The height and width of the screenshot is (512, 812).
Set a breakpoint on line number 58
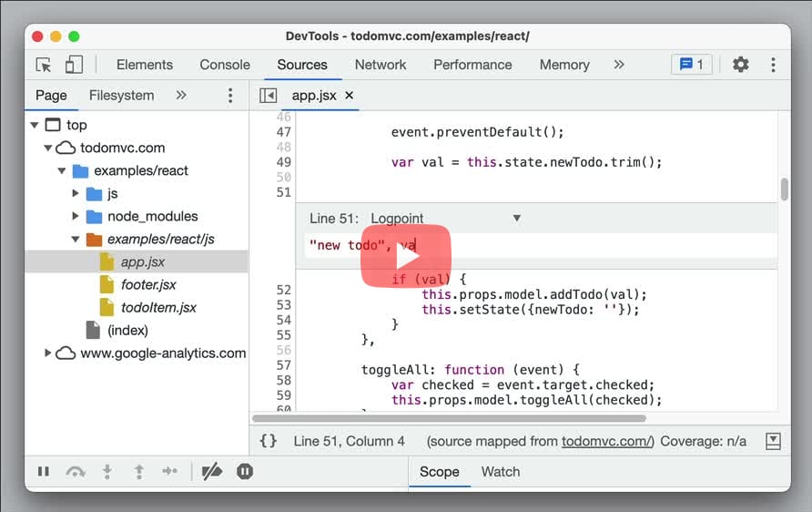coord(283,381)
